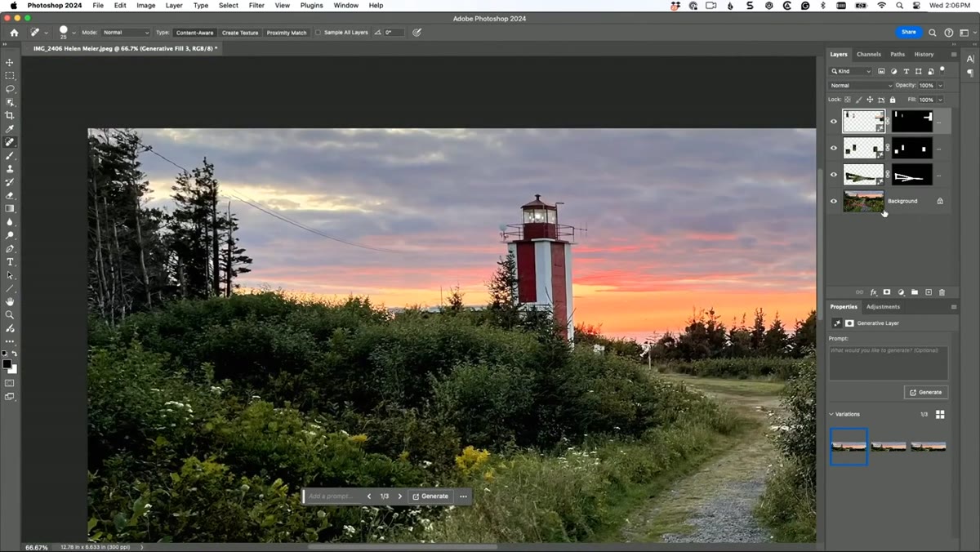Collapse the Variations section

pyautogui.click(x=831, y=414)
